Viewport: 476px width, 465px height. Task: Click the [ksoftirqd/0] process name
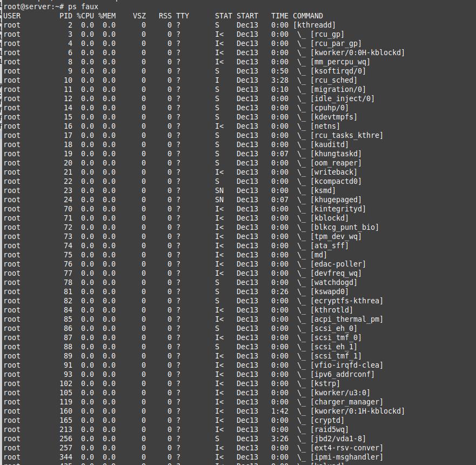point(338,71)
